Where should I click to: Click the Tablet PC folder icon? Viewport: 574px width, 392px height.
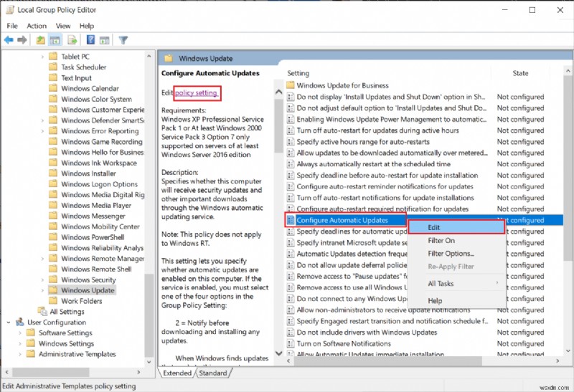tap(53, 57)
